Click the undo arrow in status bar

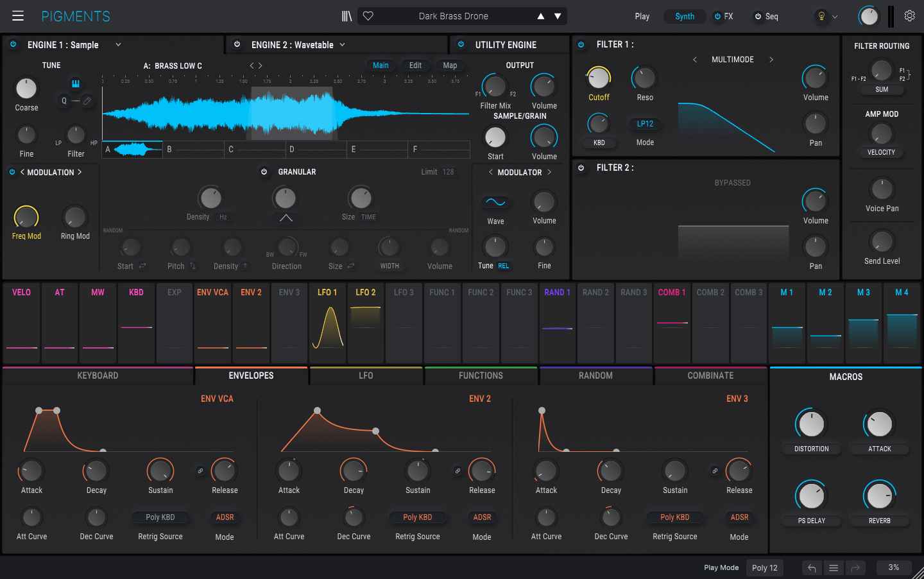tap(812, 567)
